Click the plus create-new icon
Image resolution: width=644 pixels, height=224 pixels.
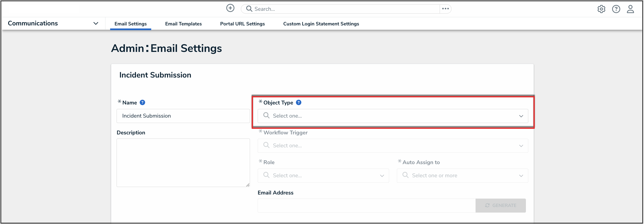tap(230, 8)
